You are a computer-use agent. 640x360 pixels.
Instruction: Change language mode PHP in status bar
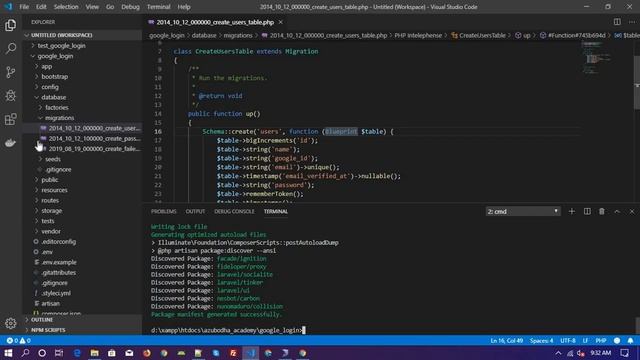tap(601, 340)
